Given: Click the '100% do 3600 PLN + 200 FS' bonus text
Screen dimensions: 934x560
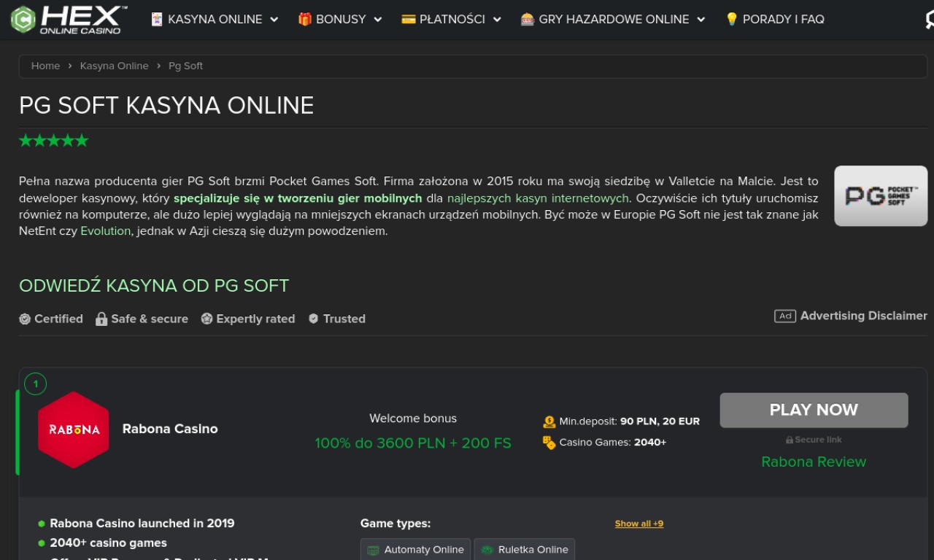Looking at the screenshot, I should click(x=413, y=443).
